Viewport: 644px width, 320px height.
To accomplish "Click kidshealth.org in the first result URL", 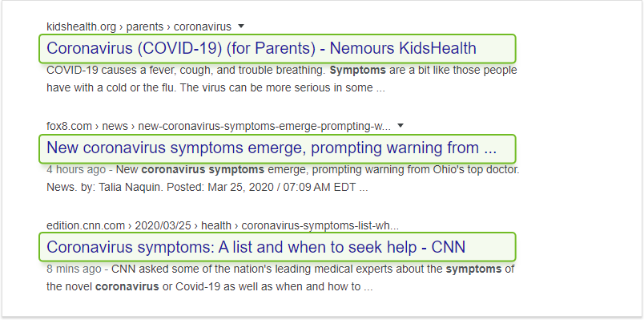I will [x=82, y=27].
